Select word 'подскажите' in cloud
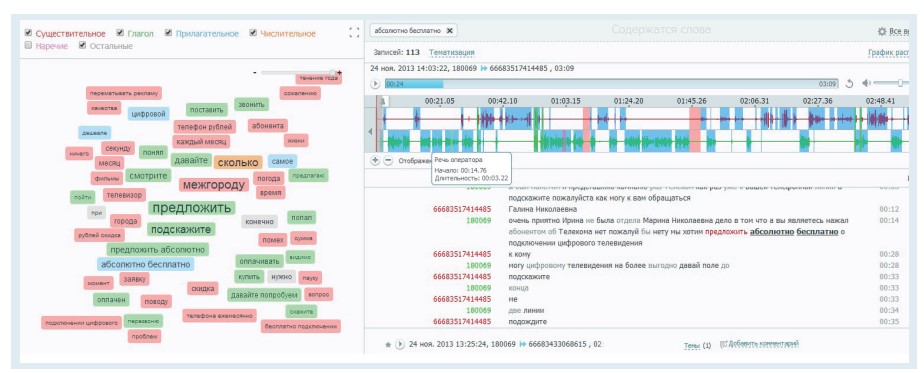The image size is (924, 373). tap(181, 229)
